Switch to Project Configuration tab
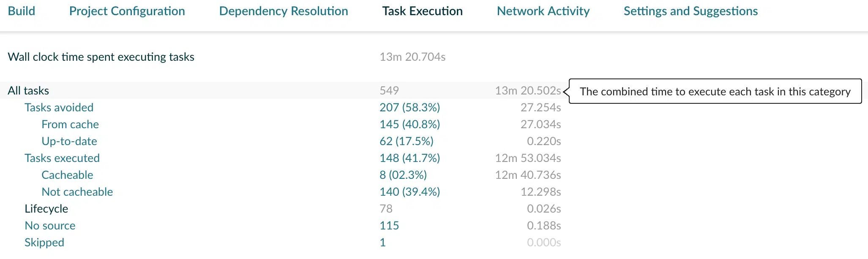Image resolution: width=868 pixels, height=259 pixels. [x=127, y=11]
